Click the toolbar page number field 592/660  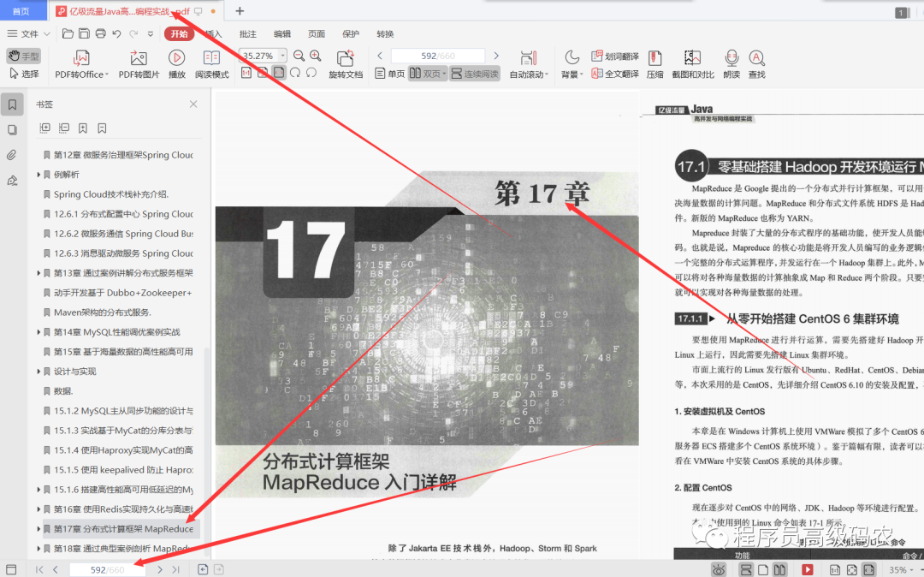(x=438, y=56)
